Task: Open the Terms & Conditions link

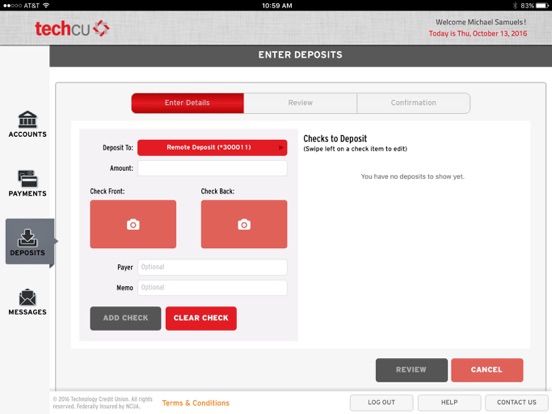Action: pos(196,403)
